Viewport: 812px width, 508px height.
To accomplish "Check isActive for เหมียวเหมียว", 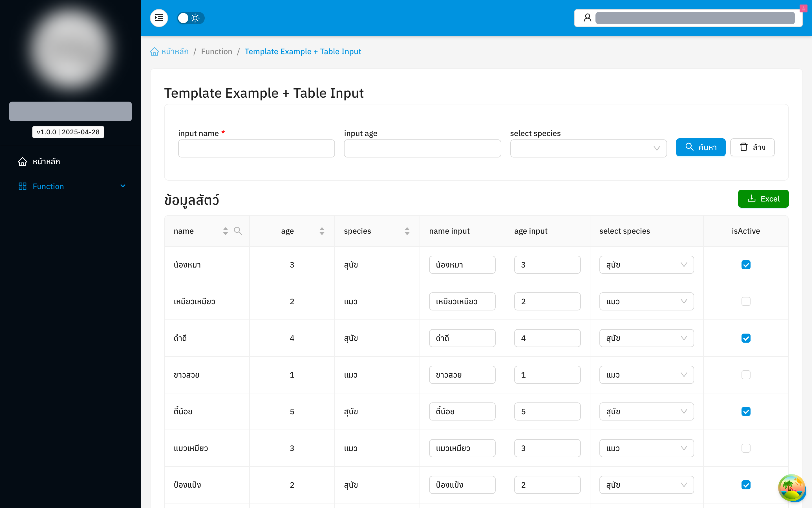I will (745, 301).
